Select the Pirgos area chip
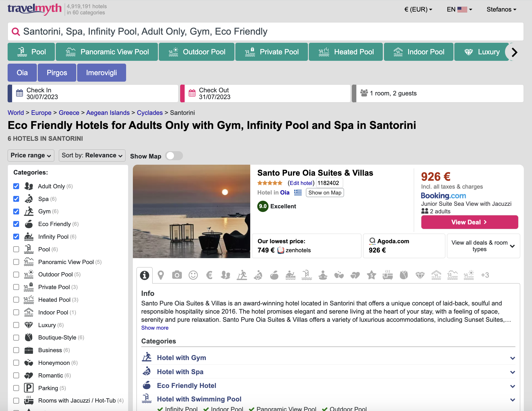The height and width of the screenshot is (411, 532). (x=57, y=73)
